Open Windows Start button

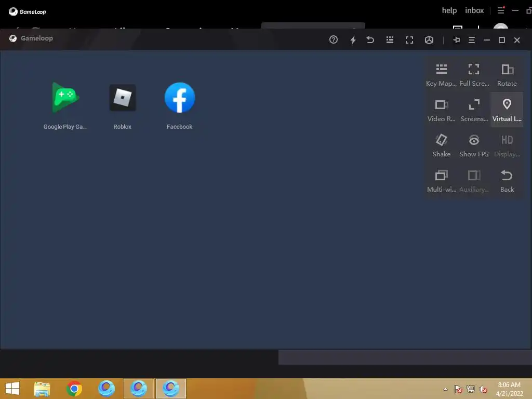[x=12, y=389]
